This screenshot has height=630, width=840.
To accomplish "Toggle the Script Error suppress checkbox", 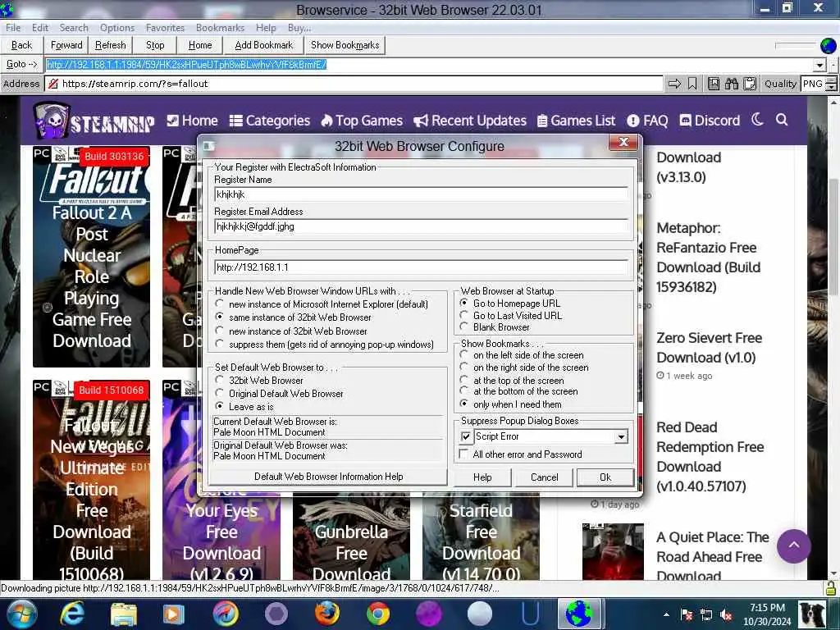I will coord(466,436).
